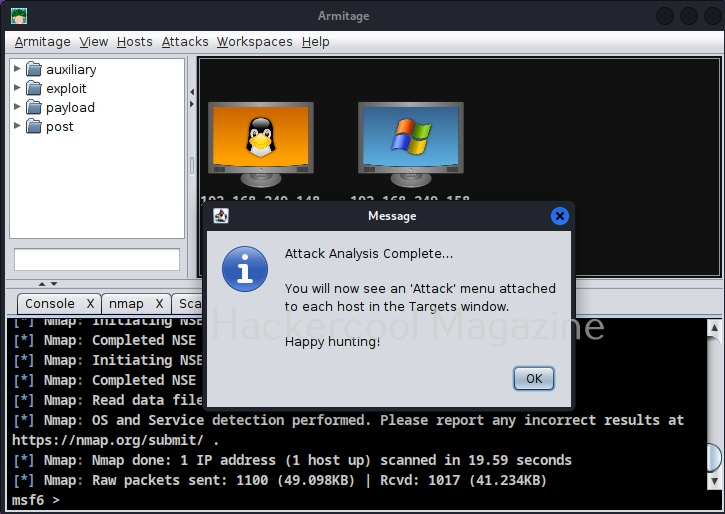725x514 pixels.
Task: Click 'Read data file' console line
Action: click(108, 400)
